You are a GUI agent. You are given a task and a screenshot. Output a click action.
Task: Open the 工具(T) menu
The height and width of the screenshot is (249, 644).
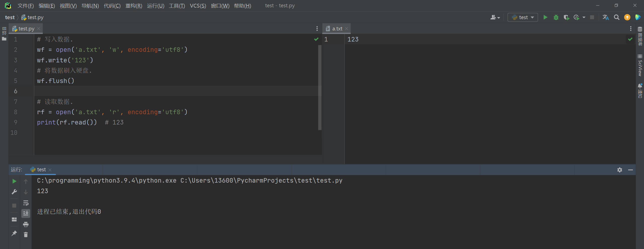point(177,6)
